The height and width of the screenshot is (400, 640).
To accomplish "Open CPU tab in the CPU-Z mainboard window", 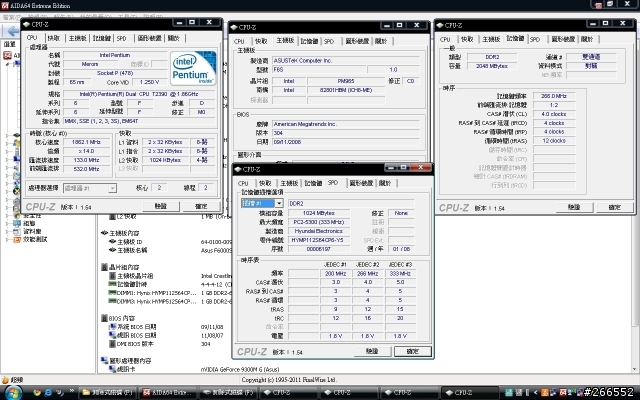I will tap(239, 41).
